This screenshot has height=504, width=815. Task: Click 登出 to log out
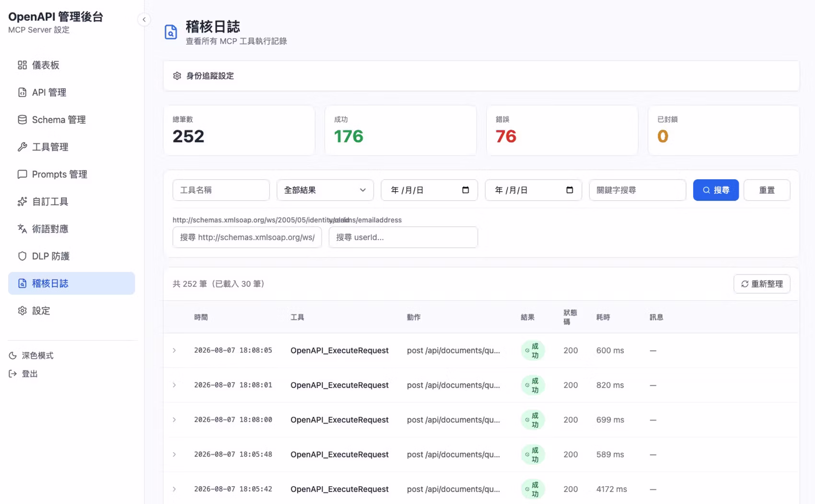pyautogui.click(x=23, y=374)
